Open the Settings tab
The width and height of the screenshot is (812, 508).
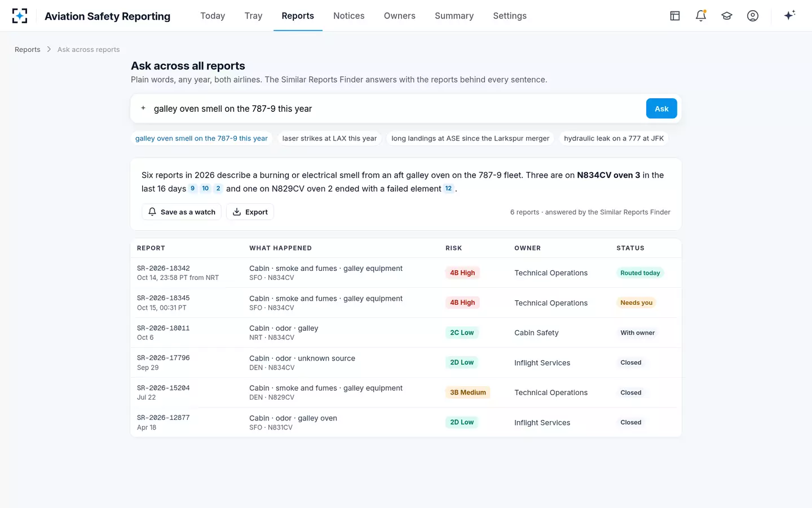(510, 16)
